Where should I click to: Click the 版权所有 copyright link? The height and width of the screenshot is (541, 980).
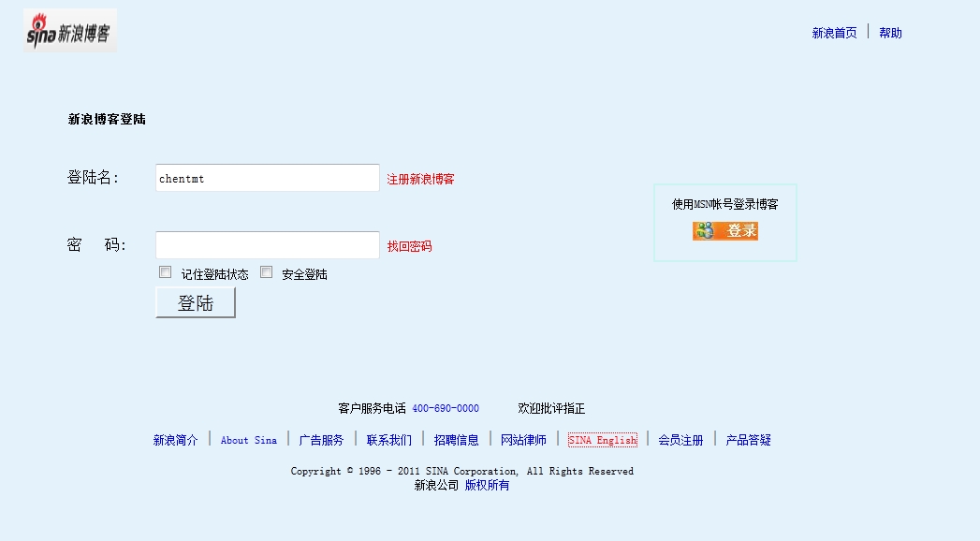click(487, 486)
